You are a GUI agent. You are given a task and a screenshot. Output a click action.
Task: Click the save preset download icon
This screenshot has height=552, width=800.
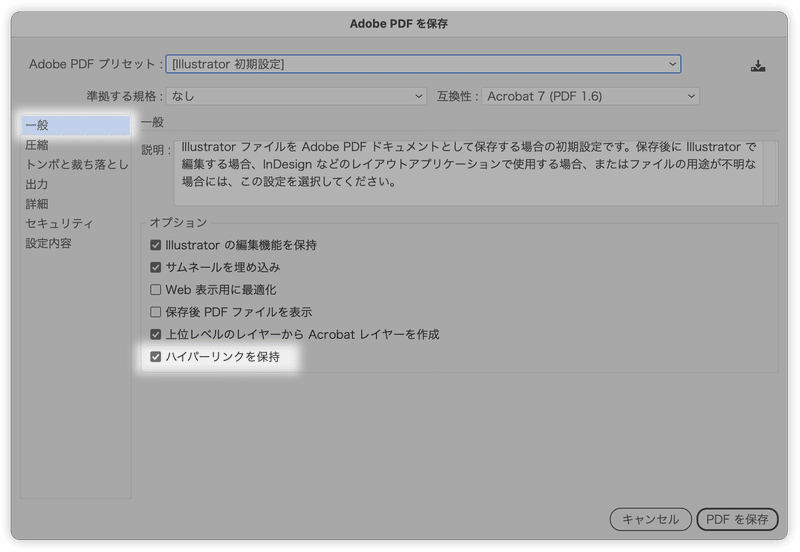click(x=758, y=66)
